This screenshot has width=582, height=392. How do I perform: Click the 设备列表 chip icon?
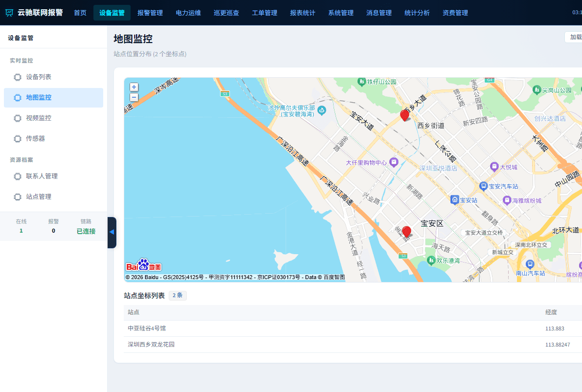pyautogui.click(x=18, y=77)
